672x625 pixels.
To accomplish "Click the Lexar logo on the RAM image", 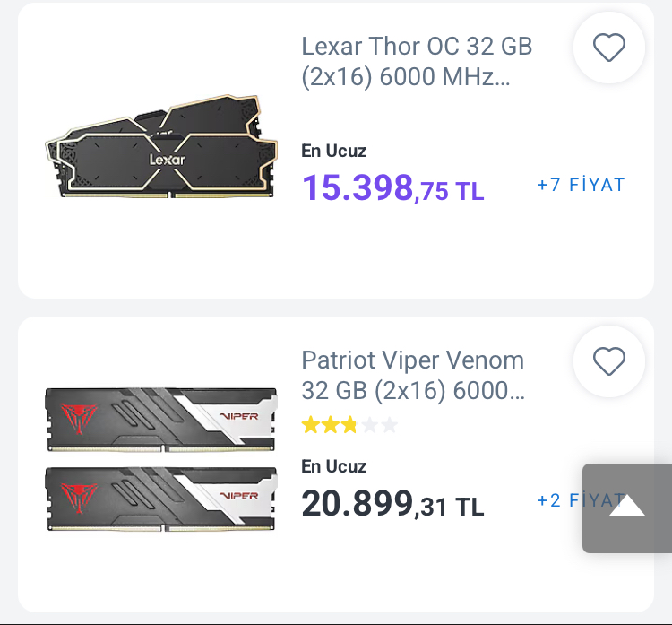I will coord(167,160).
